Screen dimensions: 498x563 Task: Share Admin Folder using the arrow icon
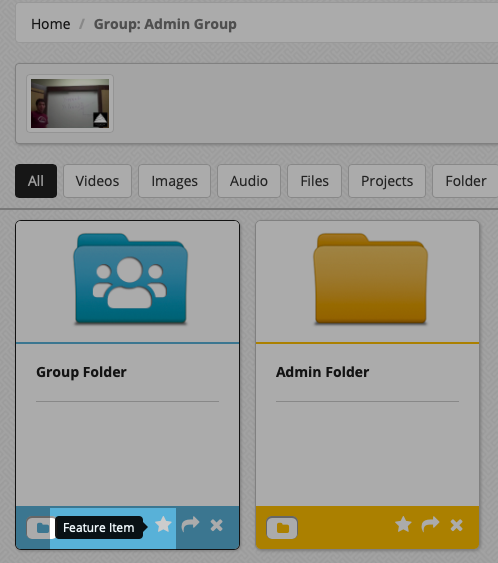[430, 525]
